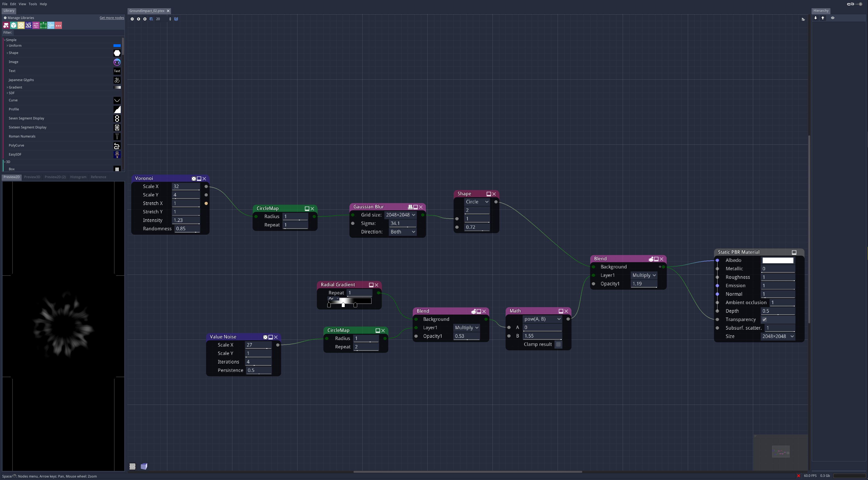Click the zoom out minus icon above the graph

pos(132,19)
